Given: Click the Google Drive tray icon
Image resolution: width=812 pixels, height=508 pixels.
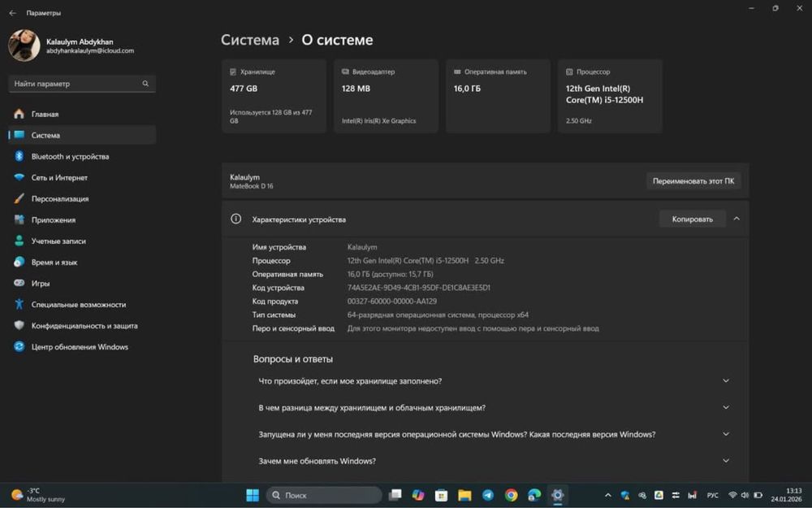Looking at the screenshot, I should 659,496.
